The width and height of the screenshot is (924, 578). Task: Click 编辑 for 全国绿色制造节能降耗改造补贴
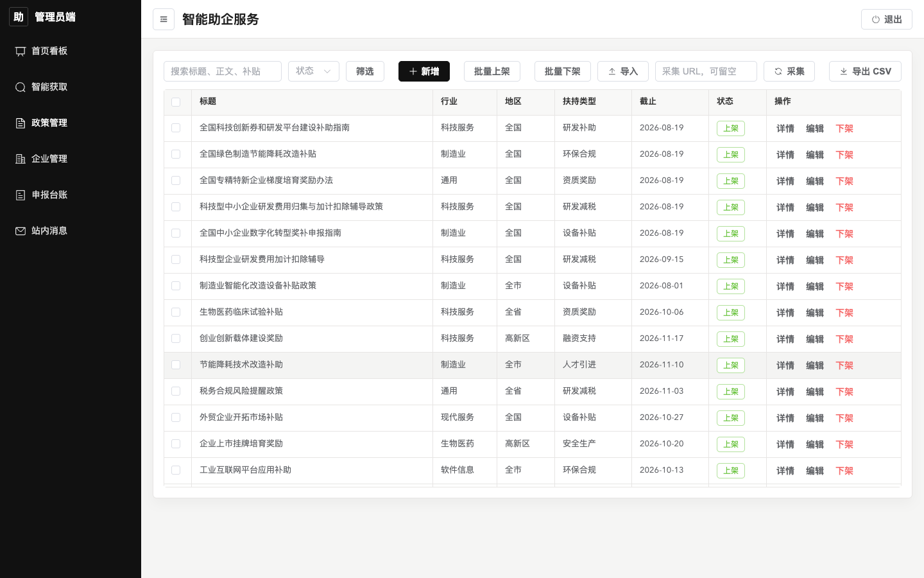coord(815,155)
